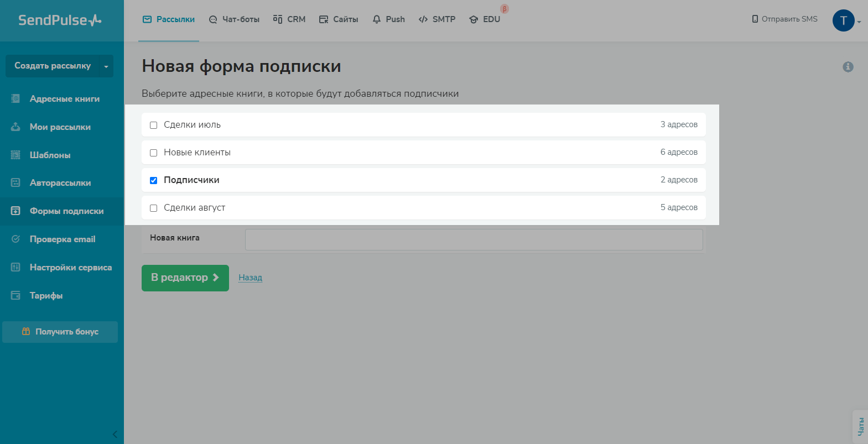The width and height of the screenshot is (868, 444).
Task: Check the Новые клиенты address book
Action: coord(154,153)
